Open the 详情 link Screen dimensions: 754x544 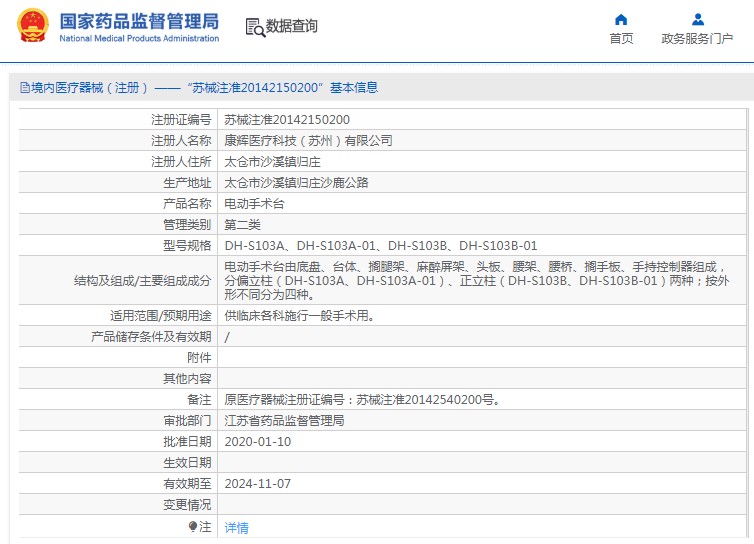(236, 527)
